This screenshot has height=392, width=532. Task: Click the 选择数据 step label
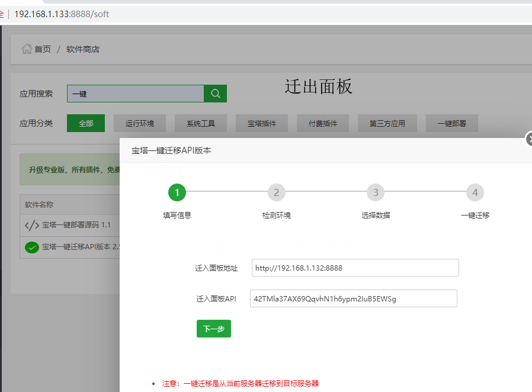click(376, 216)
